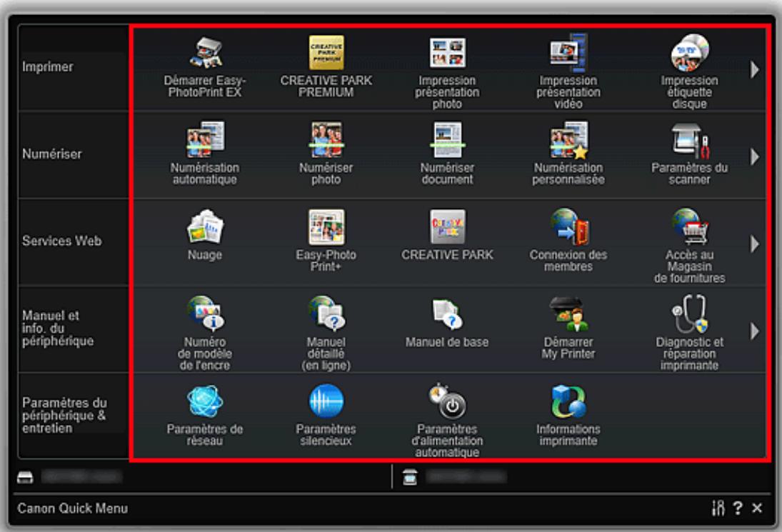
Task: Expand more items in Numériser row arrow
Action: tap(755, 156)
